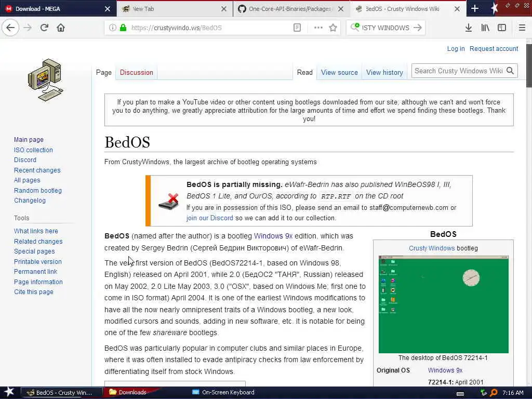
Task: Bookmark this page with the star
Action: [333, 28]
